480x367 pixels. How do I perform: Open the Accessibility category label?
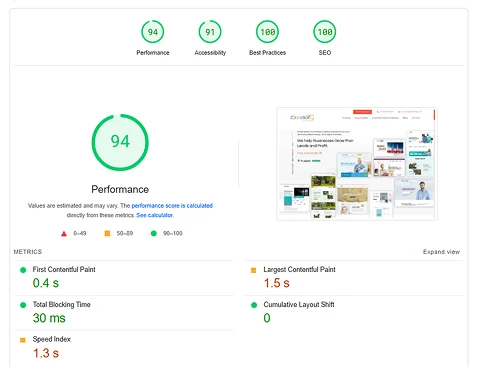[x=210, y=53]
